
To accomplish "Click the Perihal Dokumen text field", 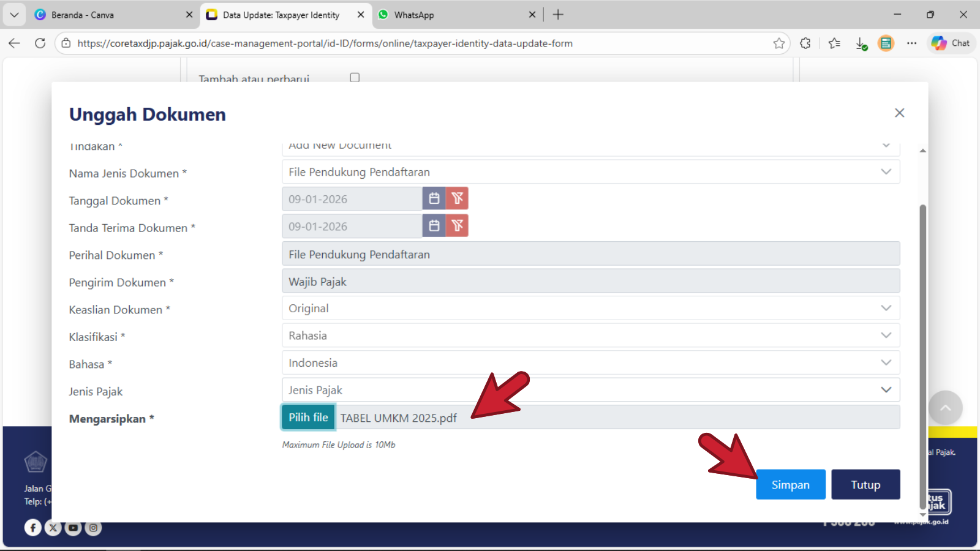I will tap(590, 254).
